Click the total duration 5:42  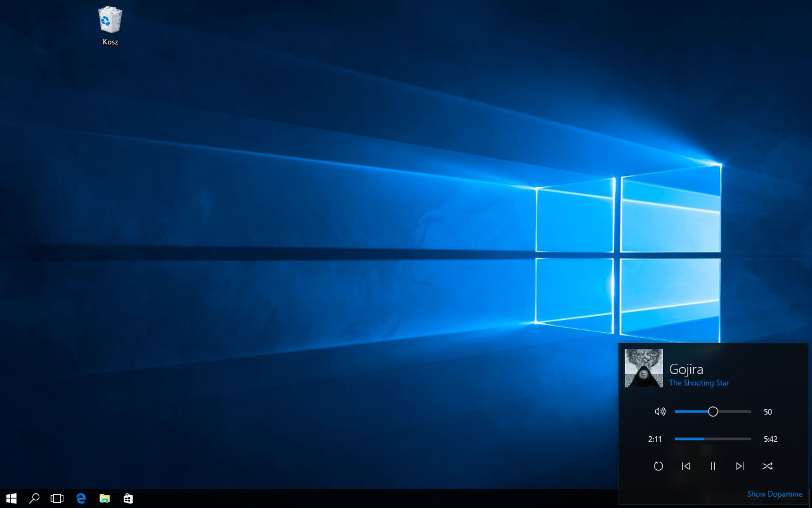[770, 439]
